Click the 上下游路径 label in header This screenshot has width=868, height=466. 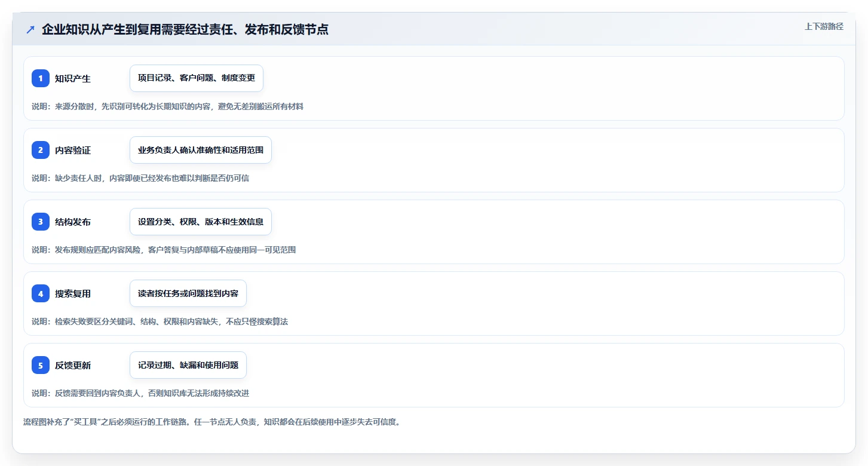(824, 26)
